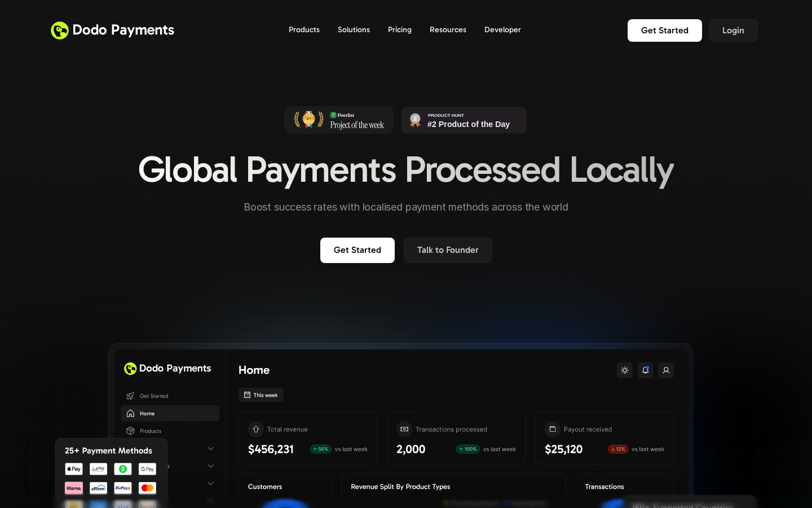Open the notifications bell icon
The image size is (812, 508).
[646, 370]
